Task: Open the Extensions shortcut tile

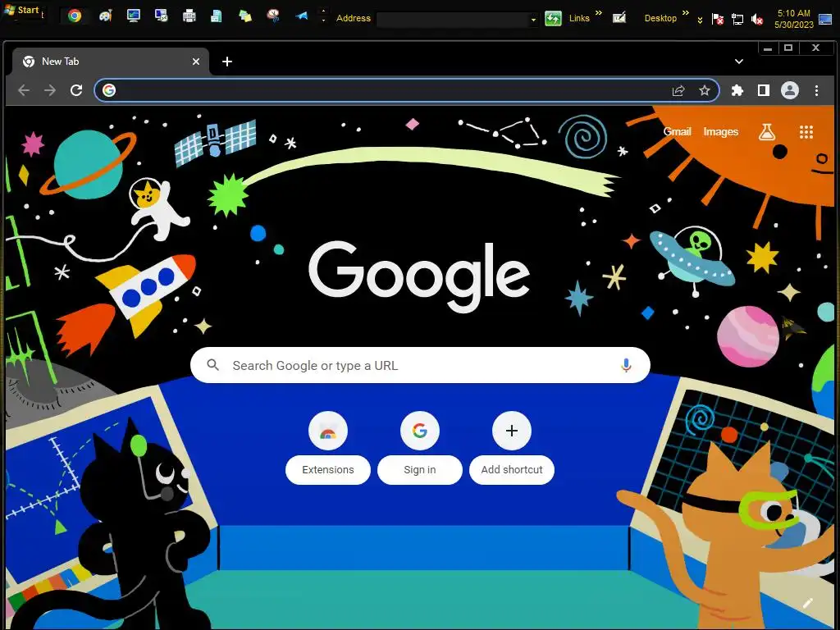Action: (328, 431)
